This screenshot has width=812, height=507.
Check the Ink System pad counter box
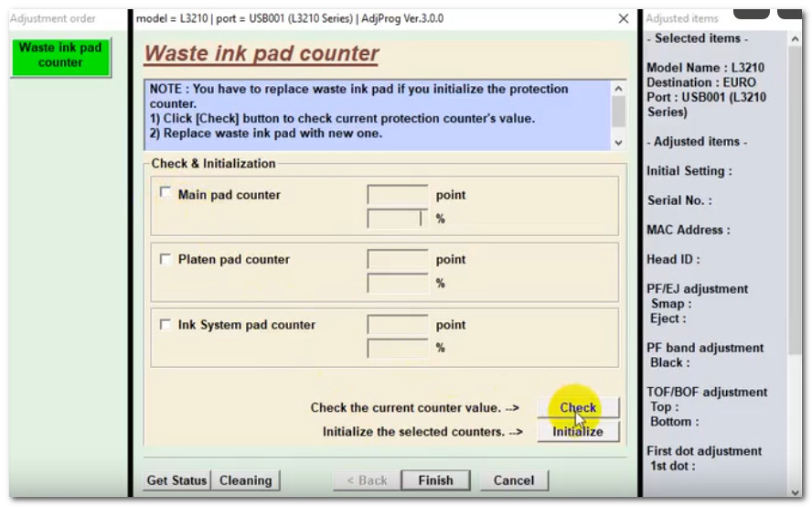166,324
